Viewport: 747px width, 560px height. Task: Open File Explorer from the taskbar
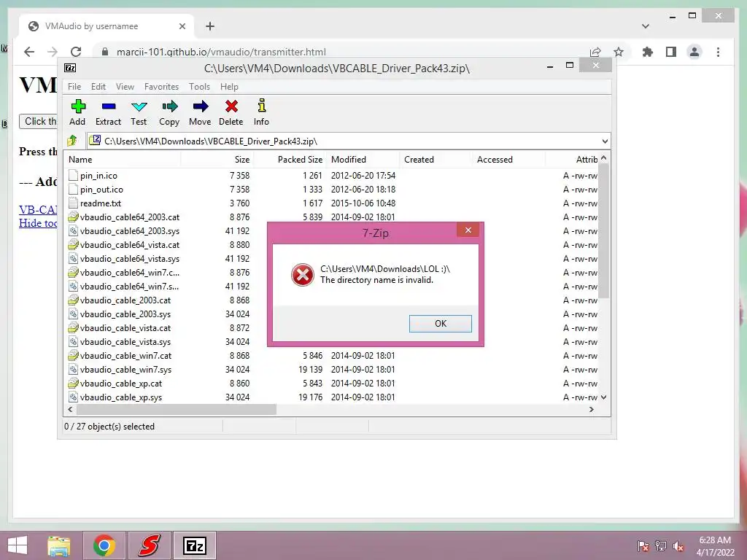coord(58,545)
